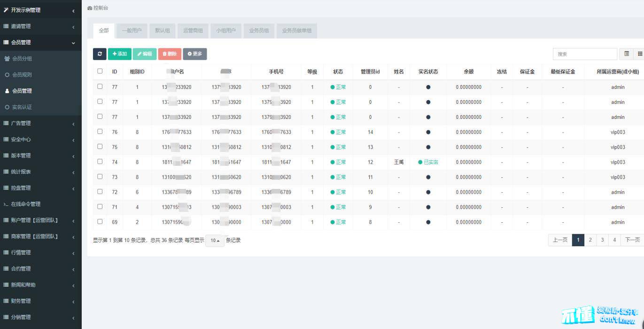Open the records per page dropdown
This screenshot has height=329, width=644.
click(215, 241)
